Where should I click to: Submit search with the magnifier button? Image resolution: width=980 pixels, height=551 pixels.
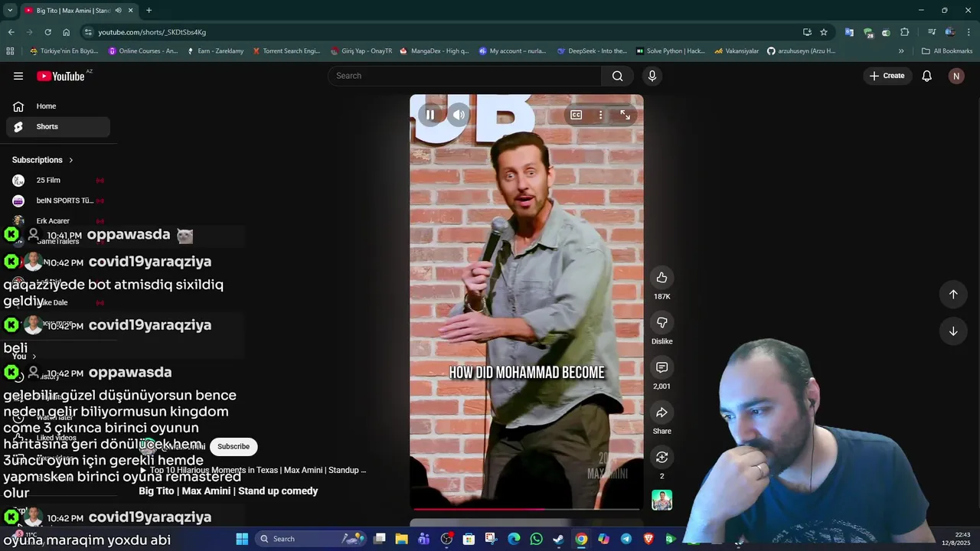pyautogui.click(x=617, y=76)
